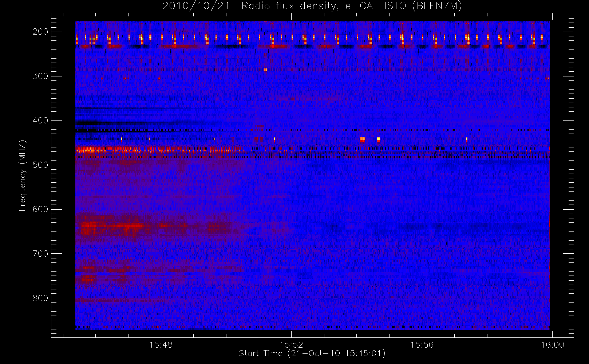Click the 700 frequency tick label
This screenshot has height=364, width=589.
coord(40,254)
